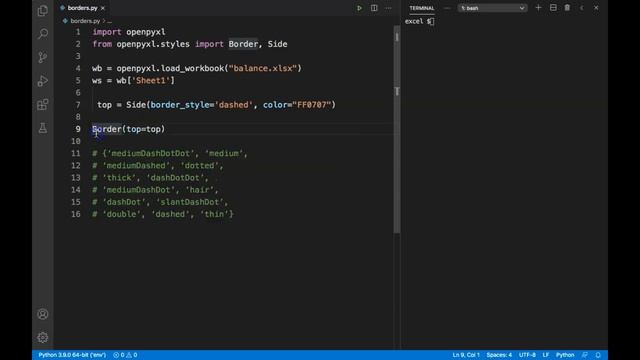Image resolution: width=640 pixels, height=360 pixels.
Task: Close the borders.py editor tab
Action: coord(103,8)
